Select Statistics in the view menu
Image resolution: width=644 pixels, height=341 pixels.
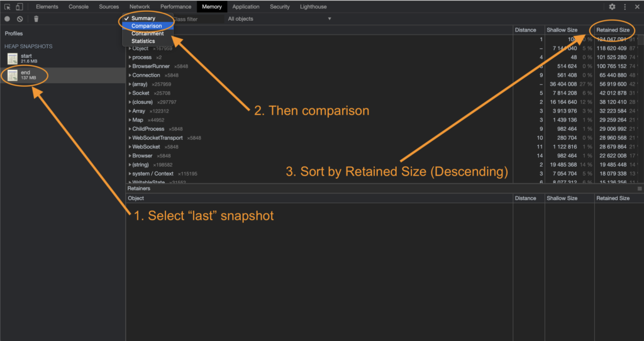[143, 41]
